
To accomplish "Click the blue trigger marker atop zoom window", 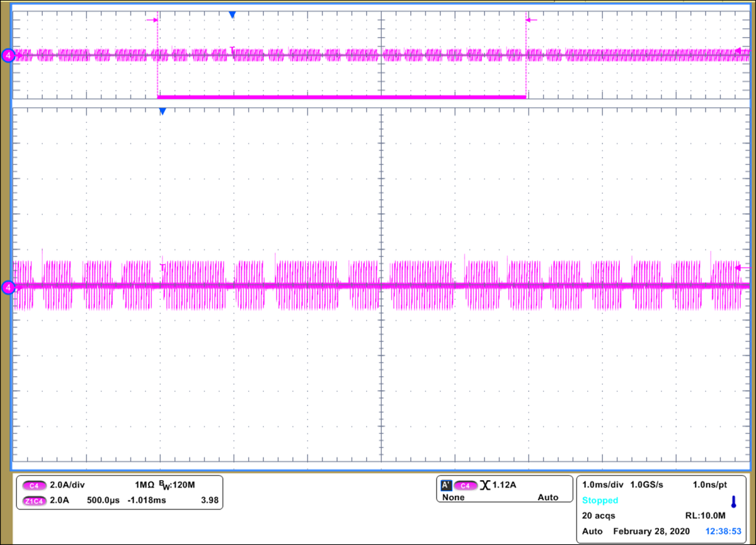I will (x=162, y=112).
